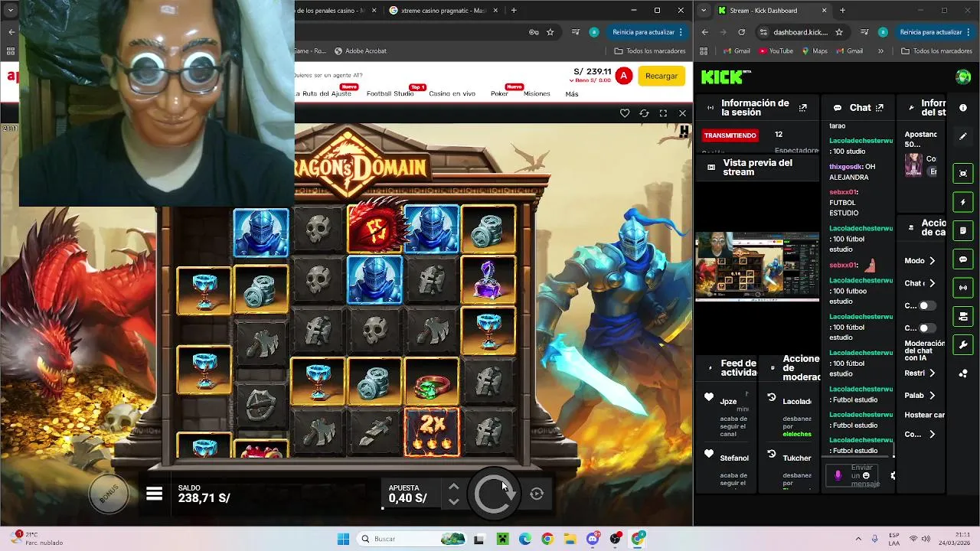The height and width of the screenshot is (551, 980).
Task: Pop out Información de la sesión panel
Action: [802, 108]
